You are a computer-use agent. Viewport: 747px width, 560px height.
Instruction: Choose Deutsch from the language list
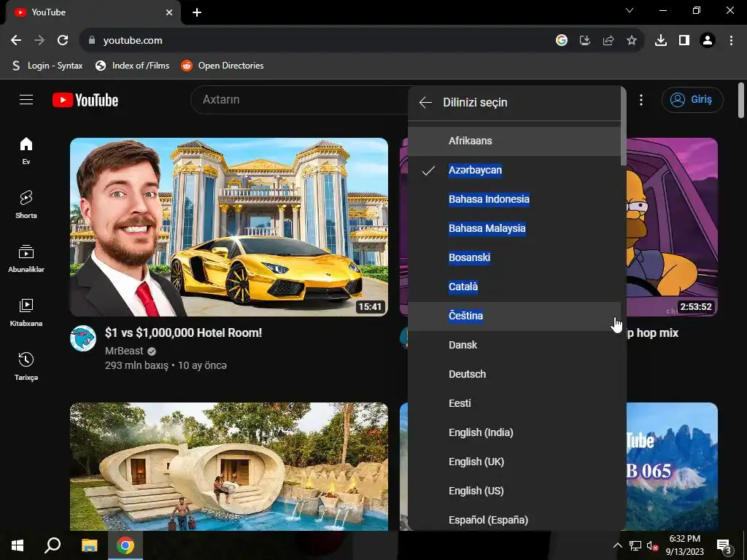coord(514,374)
